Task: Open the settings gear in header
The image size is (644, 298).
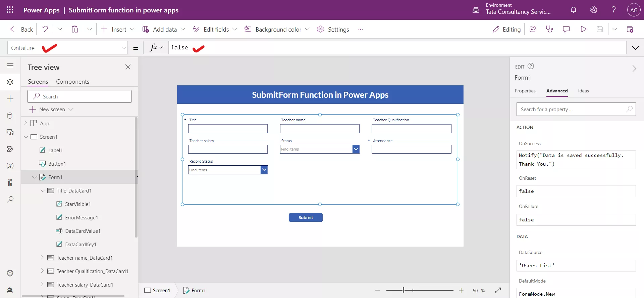Action: (x=594, y=10)
